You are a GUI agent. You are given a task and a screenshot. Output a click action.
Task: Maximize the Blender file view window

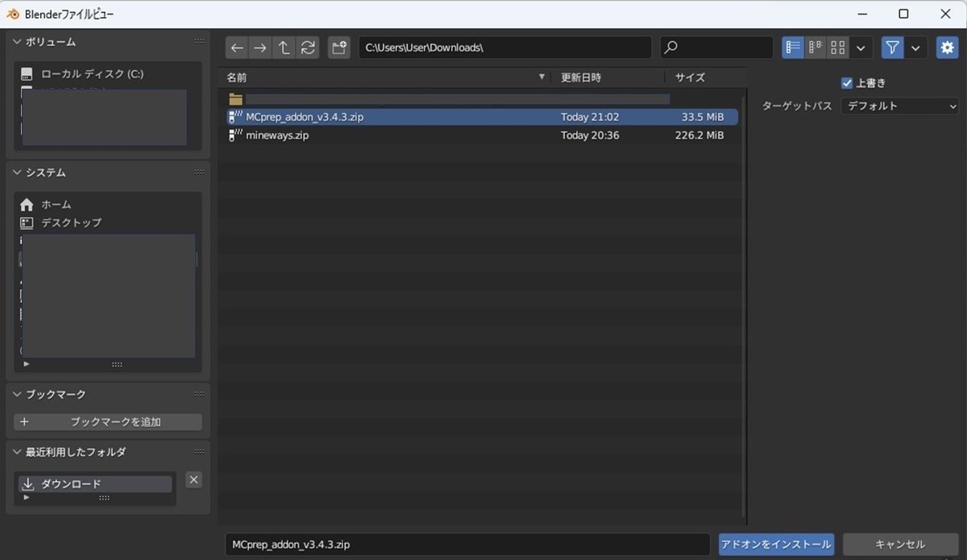903,14
